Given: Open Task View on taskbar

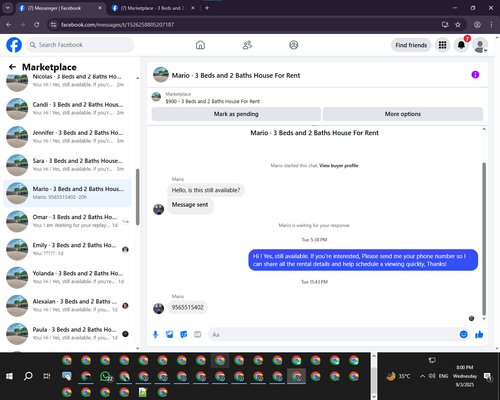Looking at the screenshot, I should (47, 376).
